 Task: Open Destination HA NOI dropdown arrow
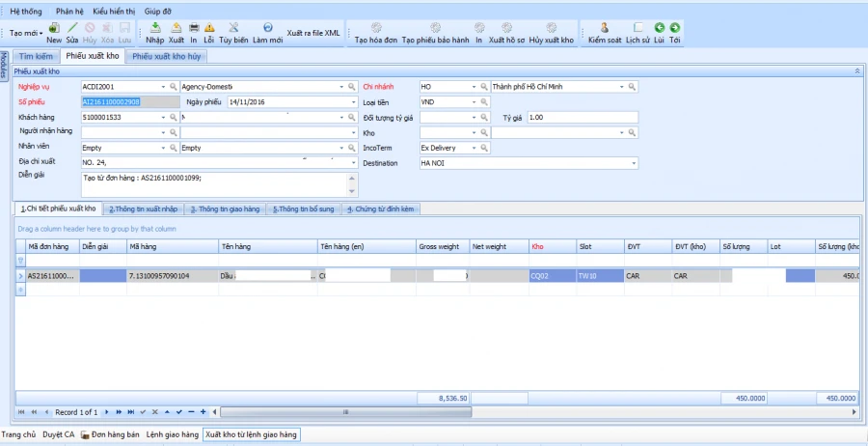pyautogui.click(x=634, y=163)
